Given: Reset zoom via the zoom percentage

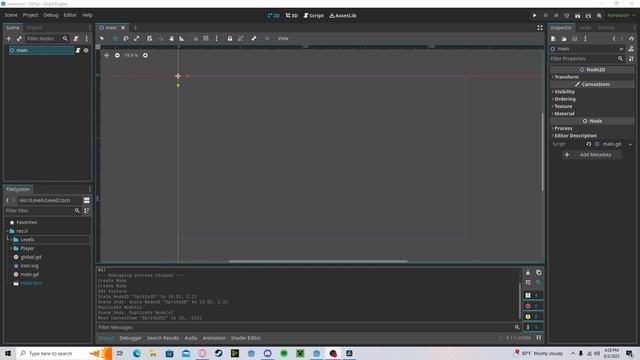Looking at the screenshot, I should coord(131,55).
